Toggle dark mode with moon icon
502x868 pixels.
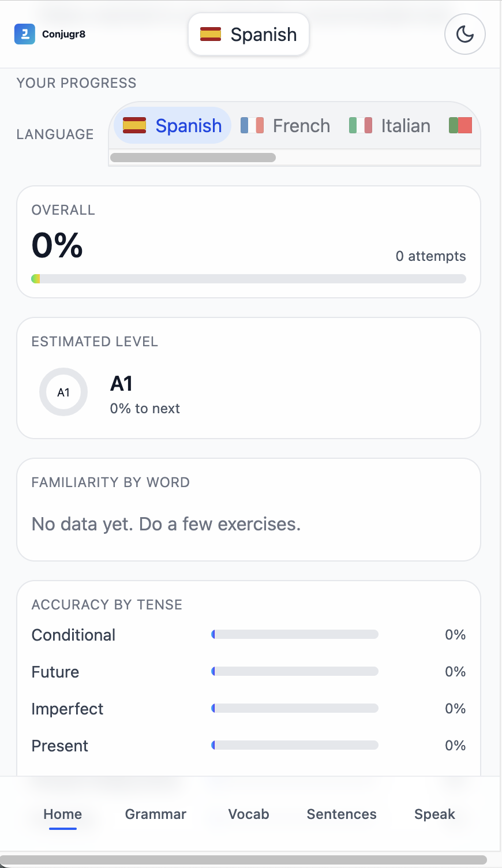(x=464, y=35)
